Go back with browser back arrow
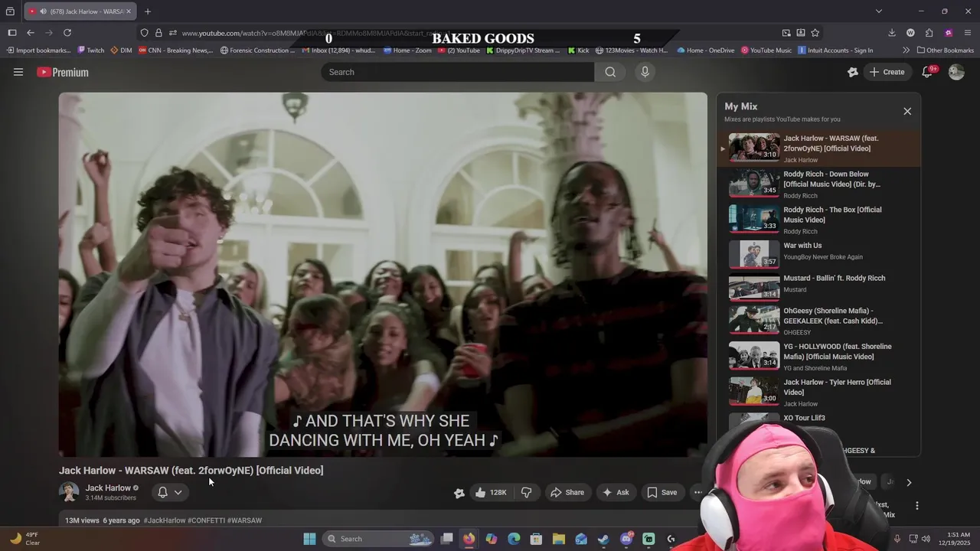 (x=31, y=33)
